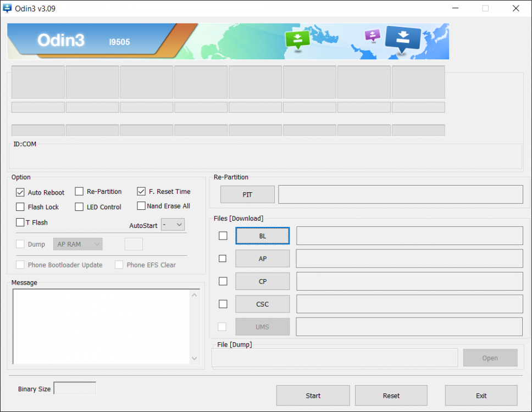Click the Reset button
The image size is (532, 412).
coord(391,396)
